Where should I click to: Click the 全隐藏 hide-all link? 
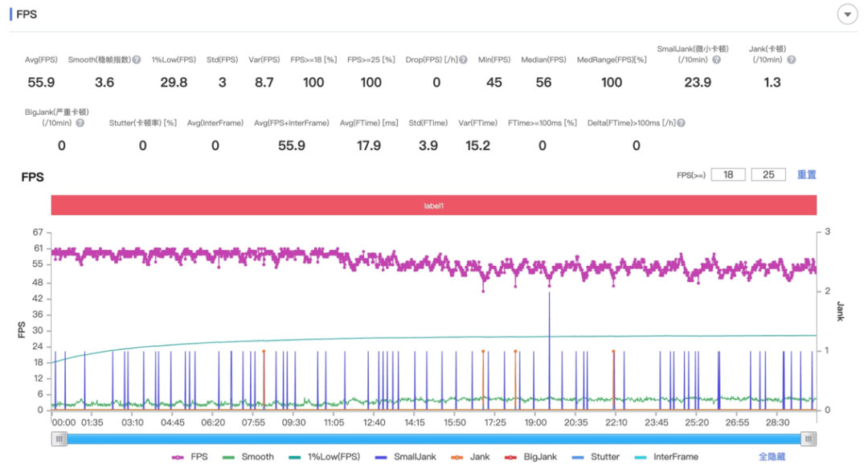tap(772, 456)
